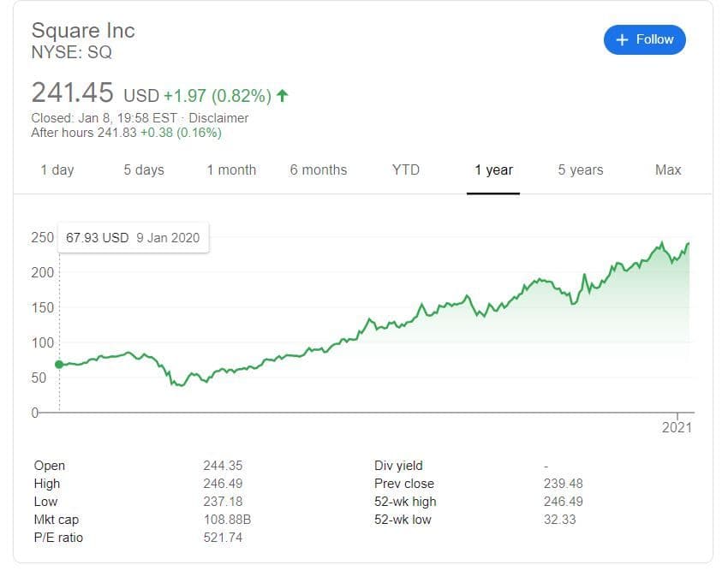Open the Disclaimer link
Image resolution: width=728 pixels, height=571 pixels.
(x=218, y=118)
